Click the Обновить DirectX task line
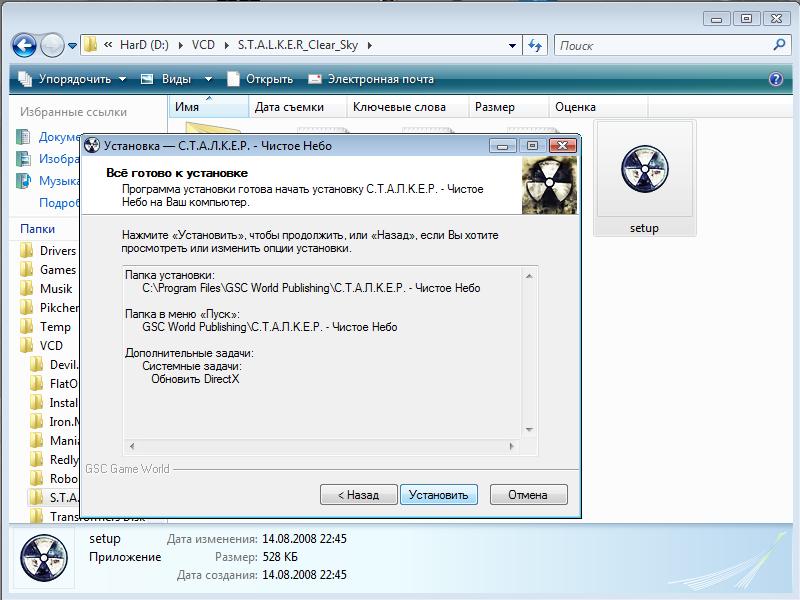The image size is (800, 600). (195, 379)
